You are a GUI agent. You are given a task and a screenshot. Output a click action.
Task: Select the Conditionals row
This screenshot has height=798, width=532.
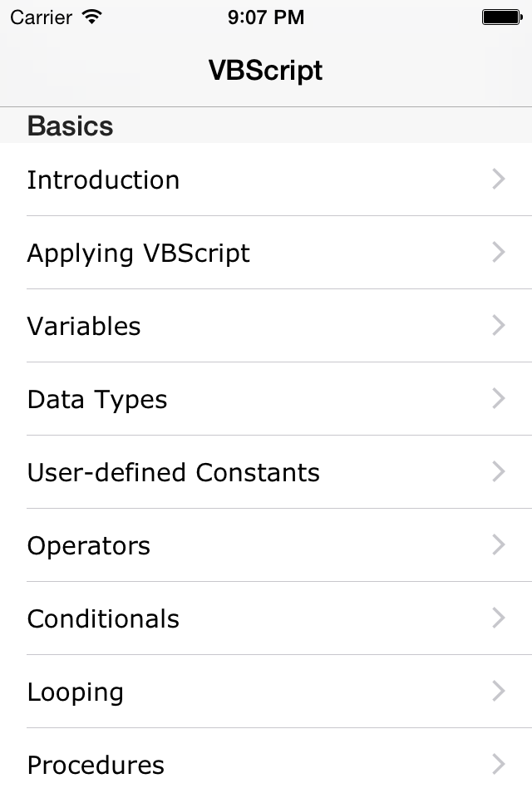coord(103,618)
